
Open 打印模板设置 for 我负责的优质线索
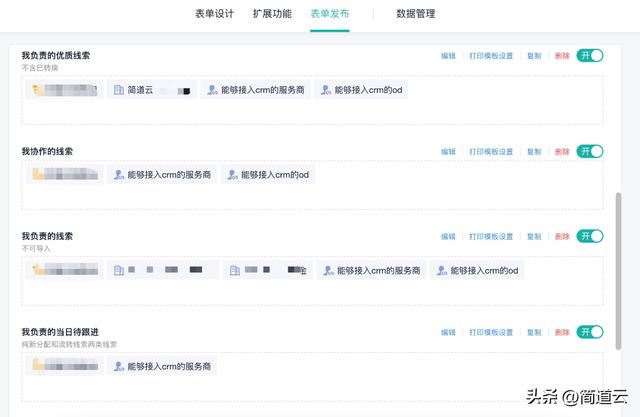point(491,56)
